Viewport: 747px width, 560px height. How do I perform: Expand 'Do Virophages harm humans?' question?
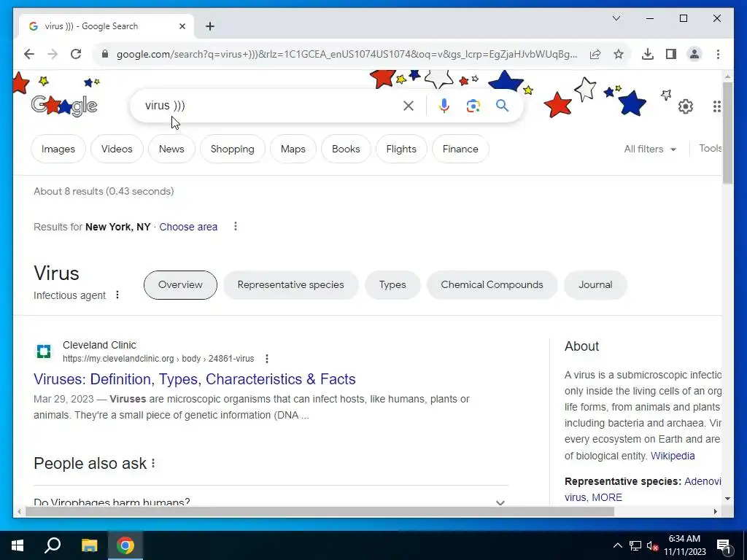coord(271,502)
